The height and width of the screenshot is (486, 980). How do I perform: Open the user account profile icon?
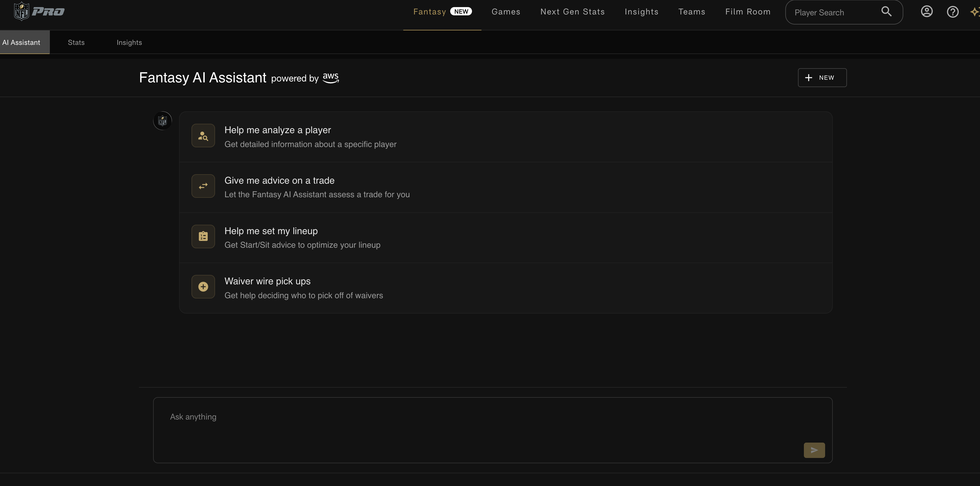point(926,12)
